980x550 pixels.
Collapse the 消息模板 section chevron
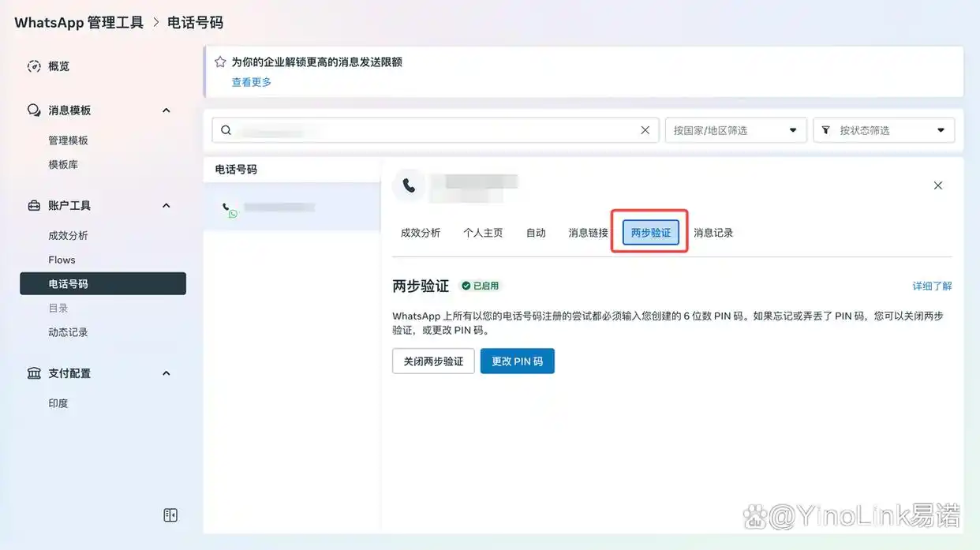coord(166,110)
